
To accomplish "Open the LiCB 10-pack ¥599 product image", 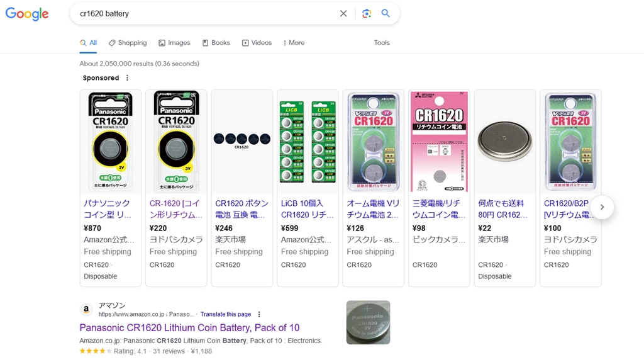I will [308, 142].
